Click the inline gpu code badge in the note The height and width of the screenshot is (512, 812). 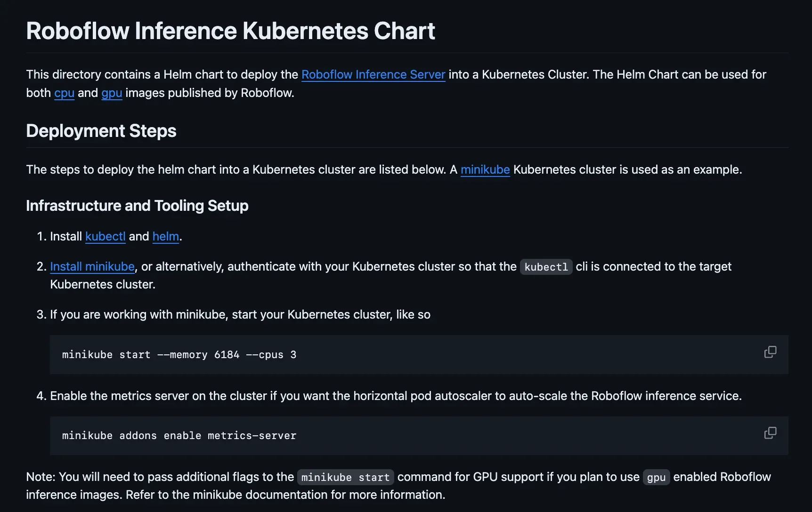(x=656, y=477)
